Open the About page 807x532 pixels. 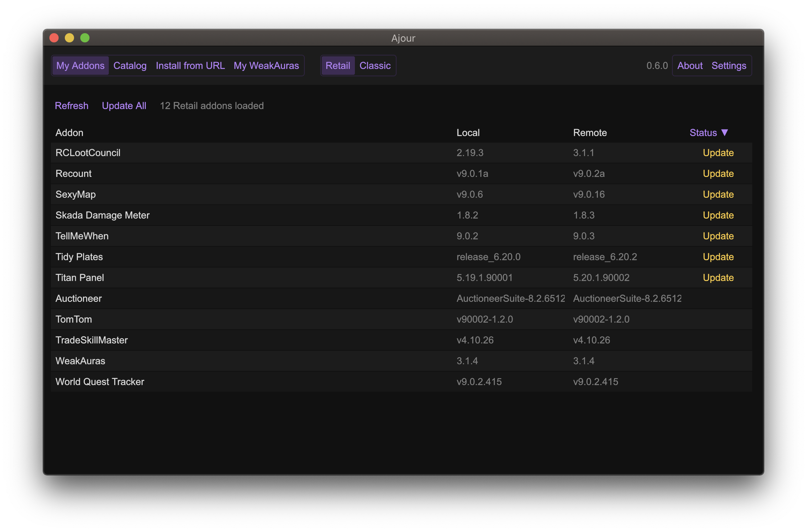(690, 66)
